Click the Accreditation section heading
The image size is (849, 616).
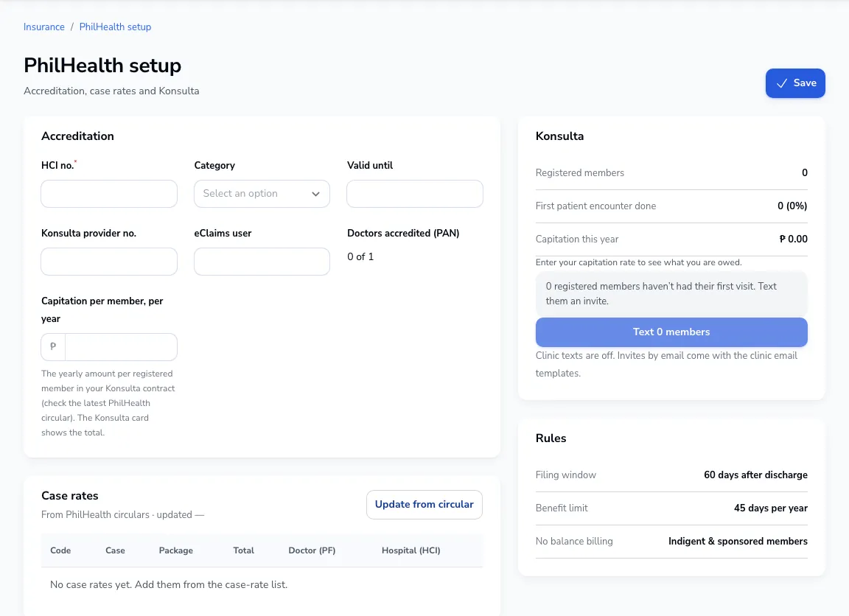[77, 136]
